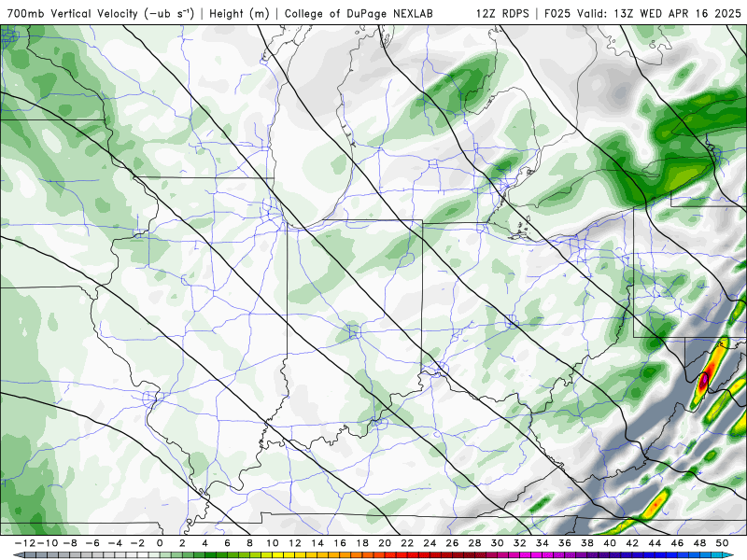Click the '-8' color scale label
This screenshot has height=560, width=747.
[x=69, y=543]
